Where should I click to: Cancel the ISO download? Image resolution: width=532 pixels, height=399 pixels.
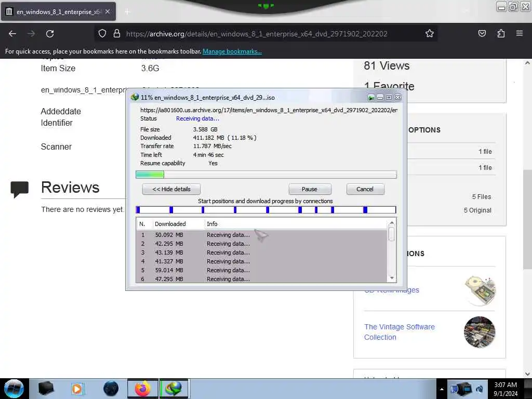365,189
